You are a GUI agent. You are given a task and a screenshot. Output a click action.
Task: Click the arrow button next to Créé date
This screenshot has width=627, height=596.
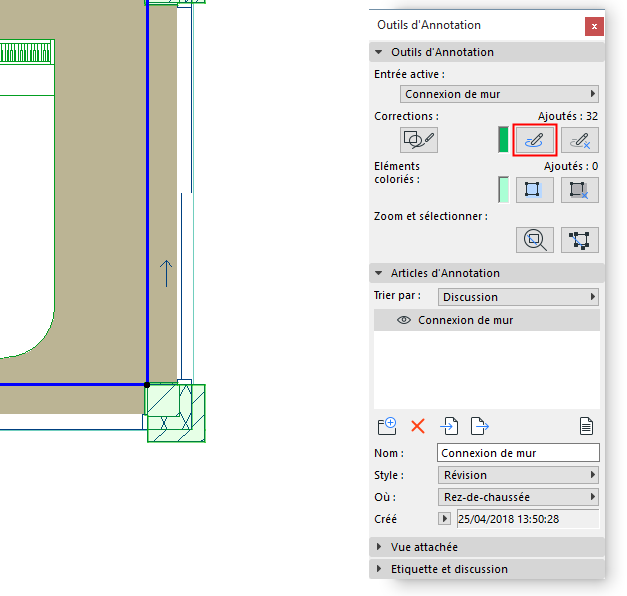pos(444,519)
